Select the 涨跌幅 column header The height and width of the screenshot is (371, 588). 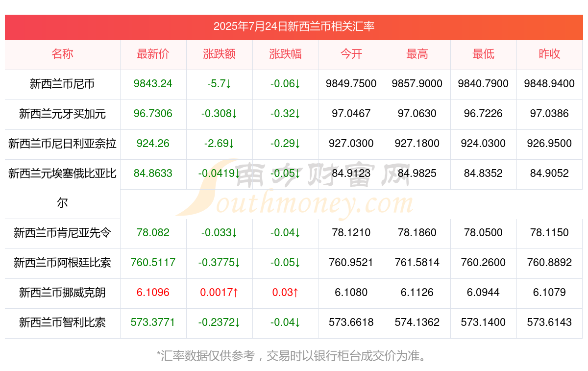point(285,54)
